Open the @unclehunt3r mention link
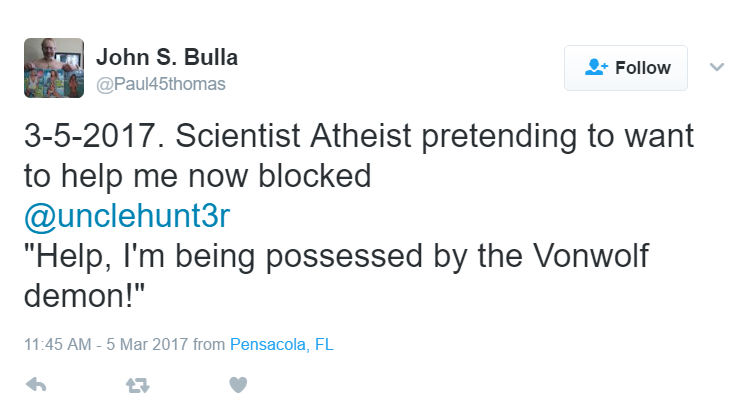This screenshot has width=746, height=406. 127,216
